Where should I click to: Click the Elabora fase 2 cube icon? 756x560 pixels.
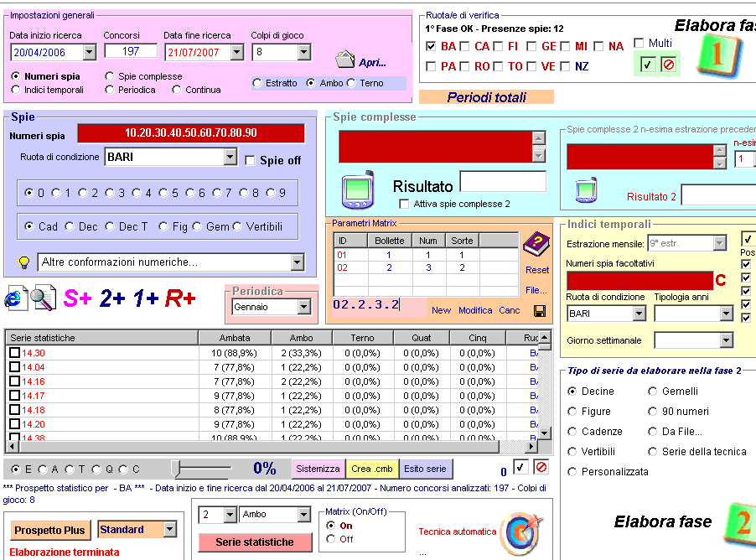740,524
